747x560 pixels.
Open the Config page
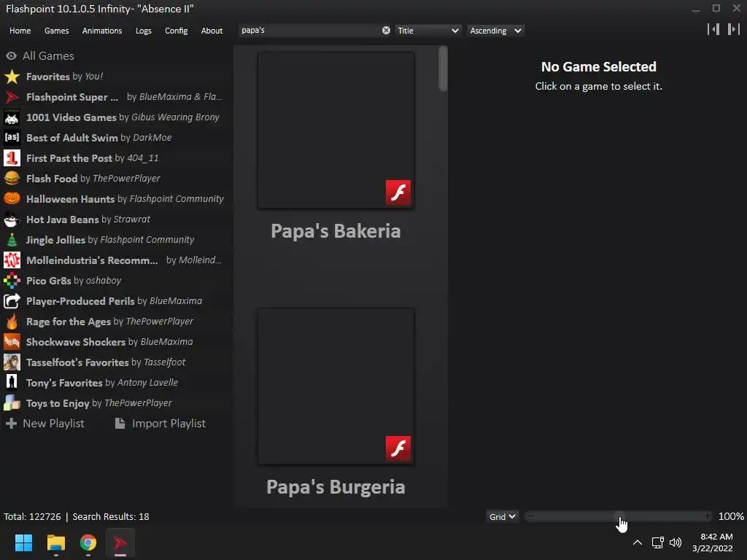click(x=177, y=31)
